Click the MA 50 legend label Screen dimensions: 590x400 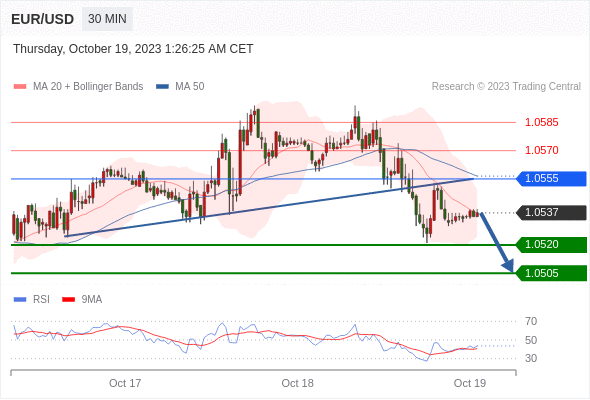click(190, 86)
